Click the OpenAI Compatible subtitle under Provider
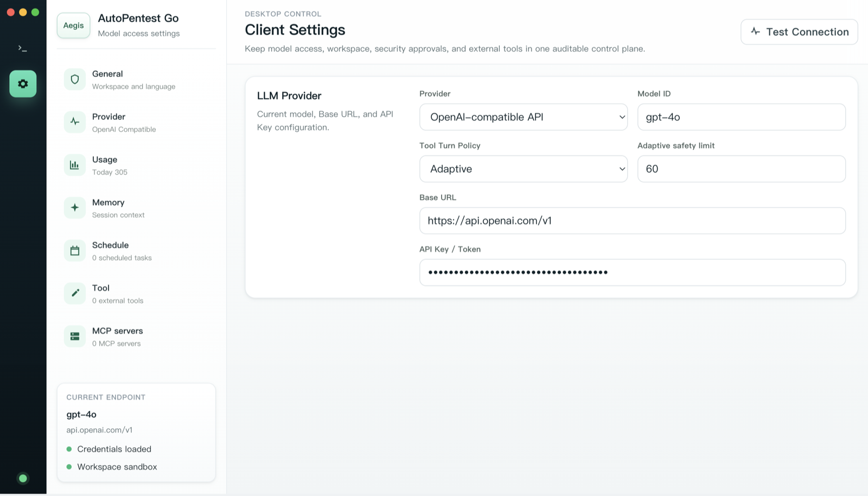This screenshot has width=868, height=496. coord(124,129)
